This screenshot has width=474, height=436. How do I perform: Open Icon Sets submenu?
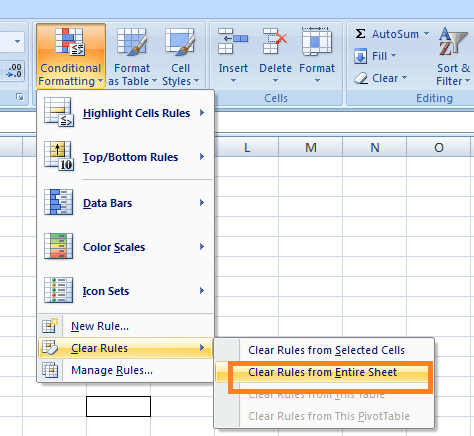[125, 291]
